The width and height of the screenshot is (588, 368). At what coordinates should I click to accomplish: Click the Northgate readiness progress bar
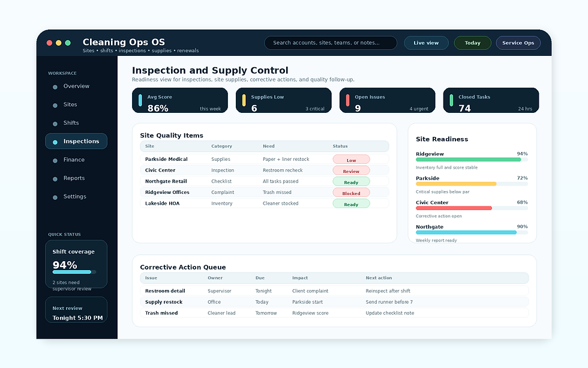pos(472,232)
